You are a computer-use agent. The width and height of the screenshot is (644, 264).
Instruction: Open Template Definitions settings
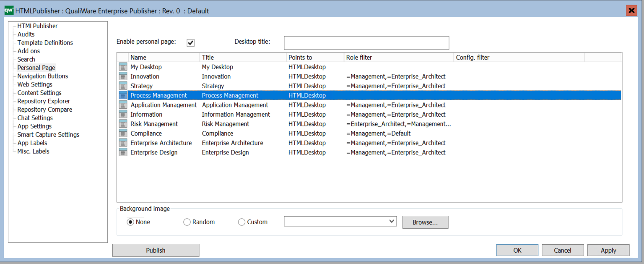[x=44, y=42]
